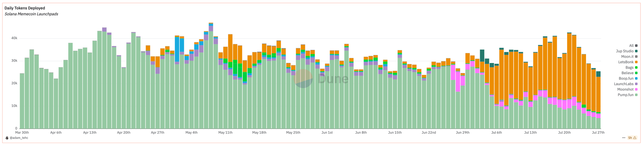Click the Boop.fun blue legend swatch
Viewport: 644px width, 145px height.
(x=636, y=78)
